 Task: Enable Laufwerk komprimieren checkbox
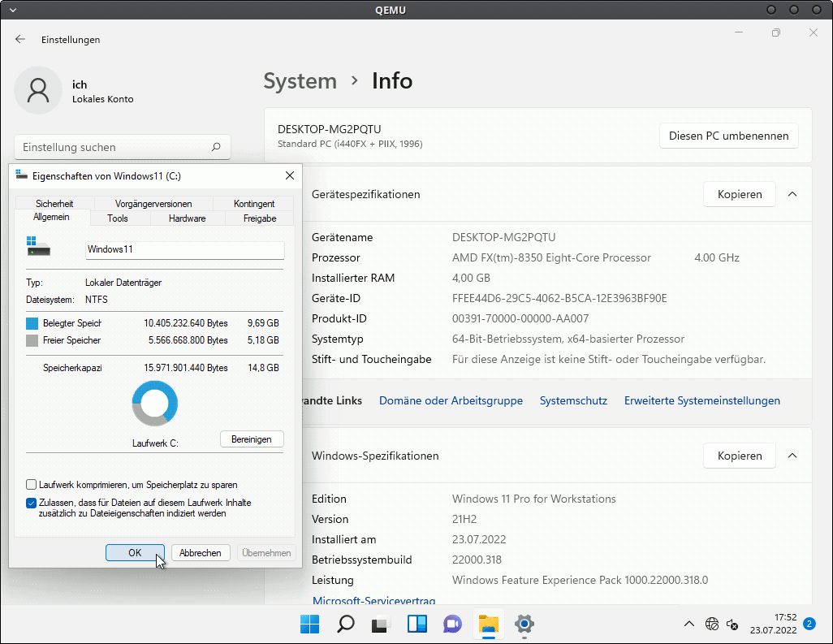point(32,485)
